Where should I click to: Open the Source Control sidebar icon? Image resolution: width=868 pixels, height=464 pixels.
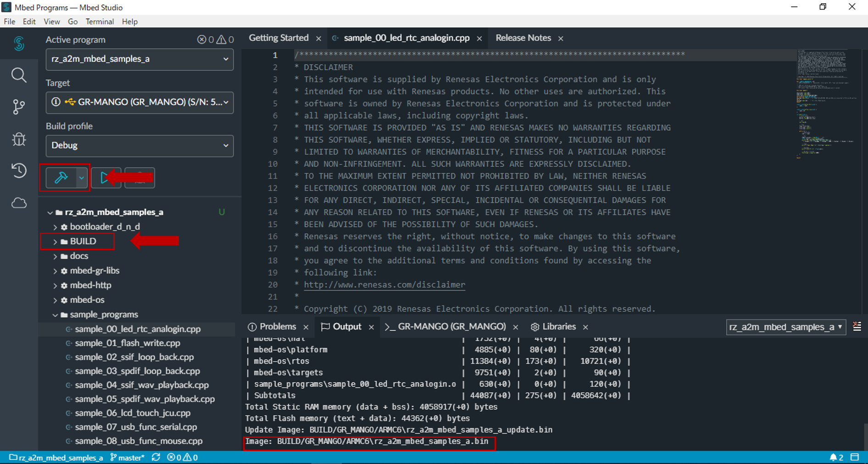click(19, 107)
